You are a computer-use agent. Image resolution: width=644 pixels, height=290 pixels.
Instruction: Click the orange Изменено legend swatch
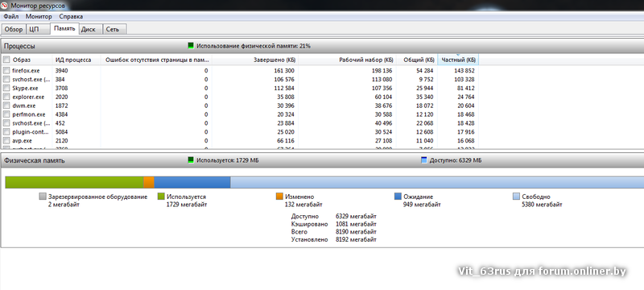(x=279, y=197)
